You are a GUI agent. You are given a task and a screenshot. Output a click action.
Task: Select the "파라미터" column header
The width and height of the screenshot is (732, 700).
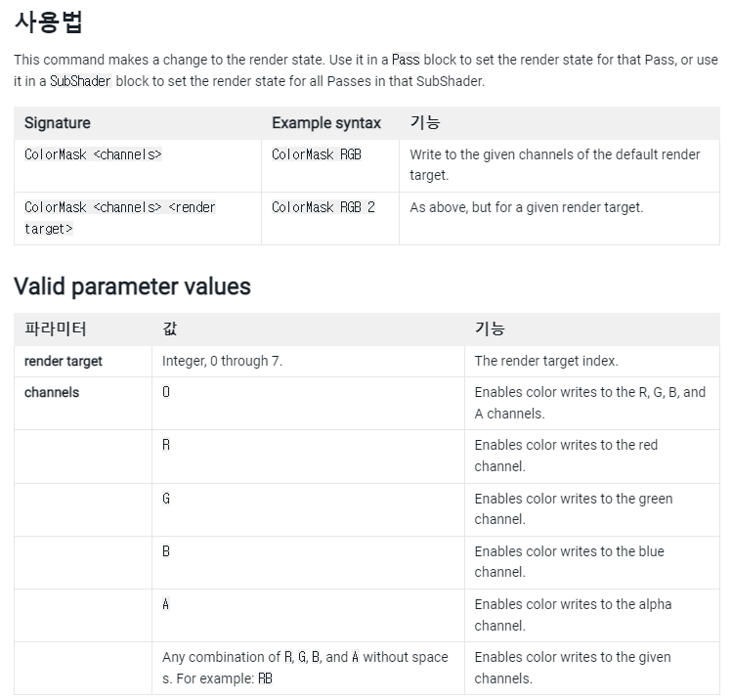55,329
